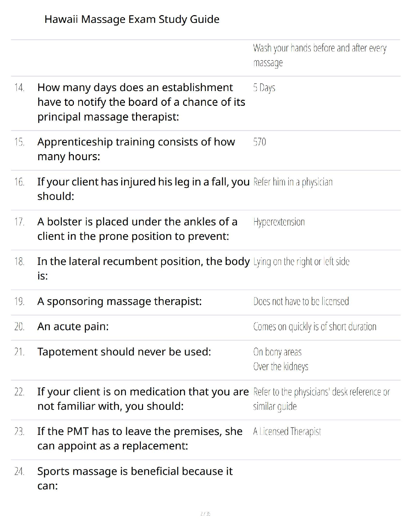Select 'Does not have to be licensed' answer

(301, 301)
